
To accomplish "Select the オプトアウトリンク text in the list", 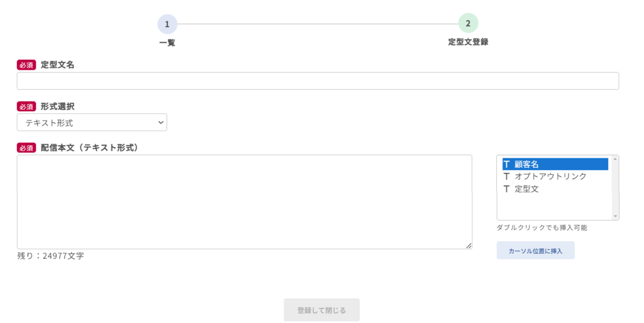I will click(550, 177).
